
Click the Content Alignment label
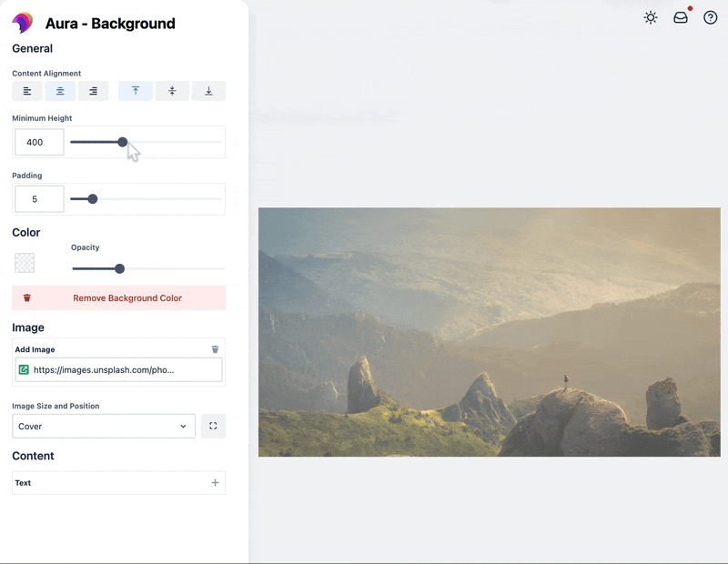pyautogui.click(x=46, y=74)
